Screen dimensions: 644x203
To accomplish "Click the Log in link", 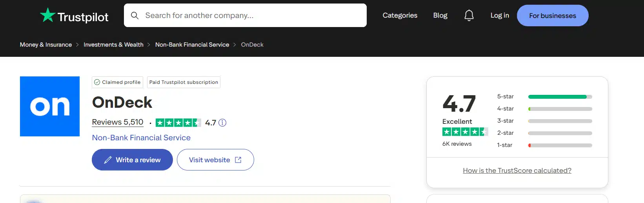I will pos(500,15).
